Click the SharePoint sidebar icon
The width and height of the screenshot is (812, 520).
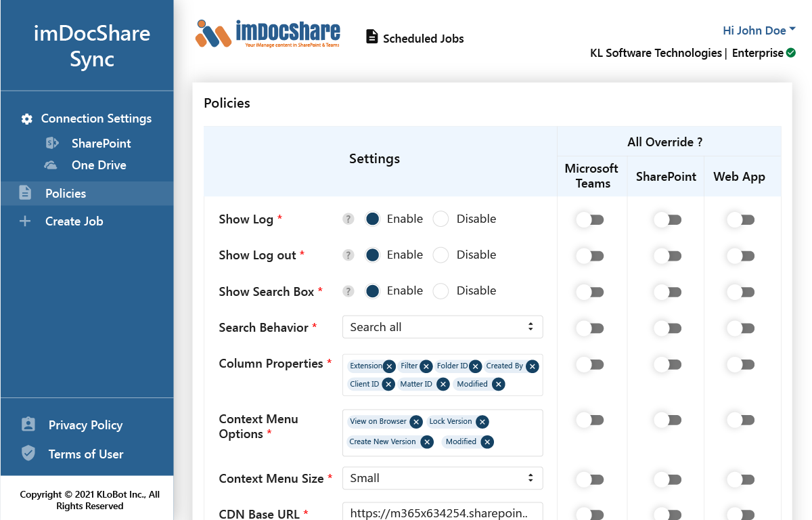coord(53,144)
